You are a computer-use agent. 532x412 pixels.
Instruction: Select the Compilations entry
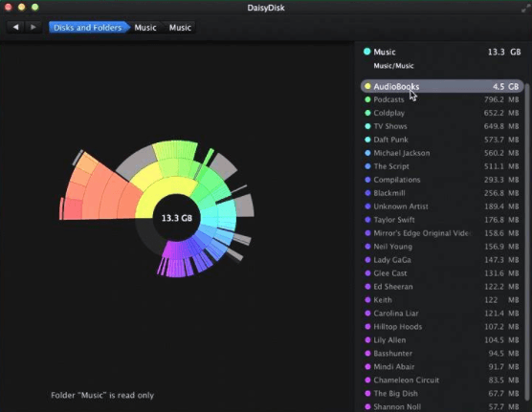click(442, 180)
